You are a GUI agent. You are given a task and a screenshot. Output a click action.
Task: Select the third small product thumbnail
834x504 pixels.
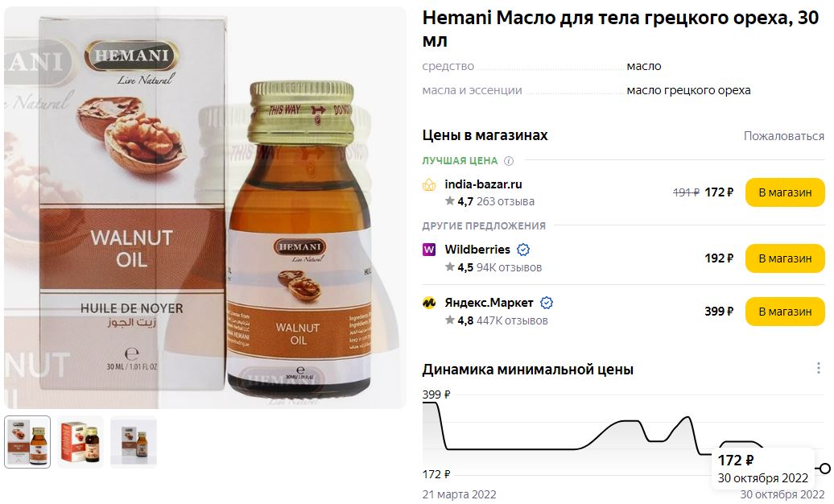tap(134, 442)
